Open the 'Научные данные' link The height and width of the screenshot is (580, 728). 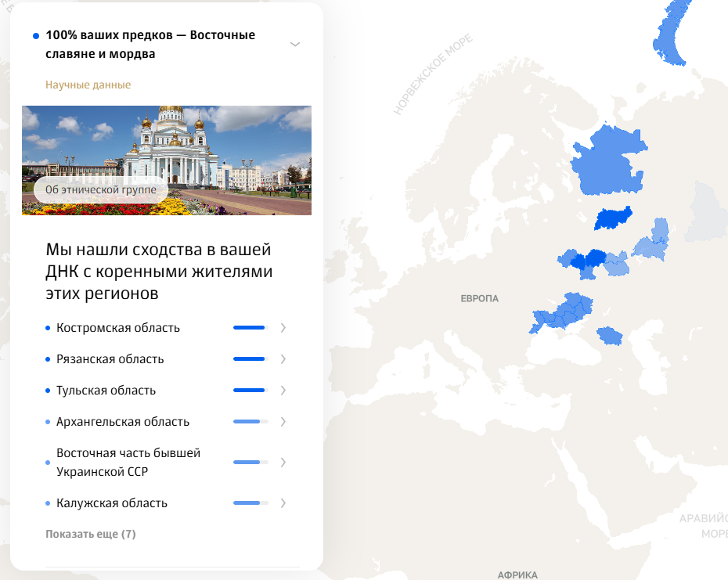(88, 85)
